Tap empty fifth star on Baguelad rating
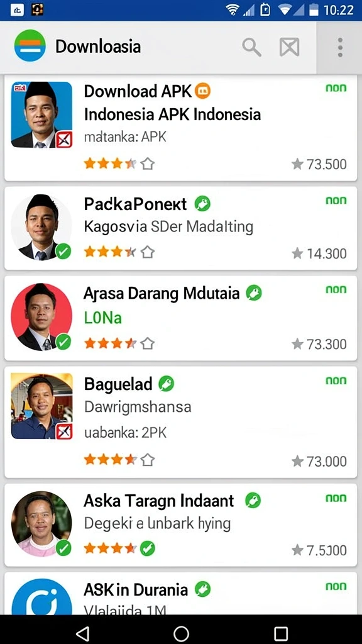This screenshot has height=644, width=362. (147, 460)
